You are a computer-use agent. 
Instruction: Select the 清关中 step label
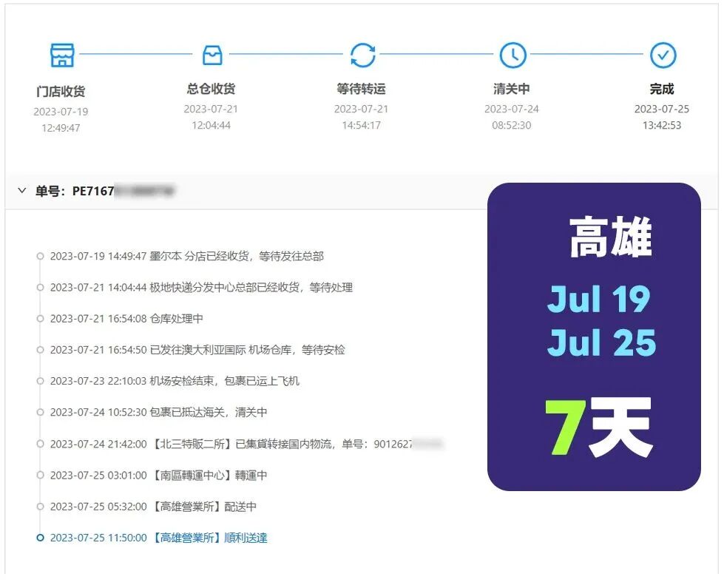[x=512, y=88]
